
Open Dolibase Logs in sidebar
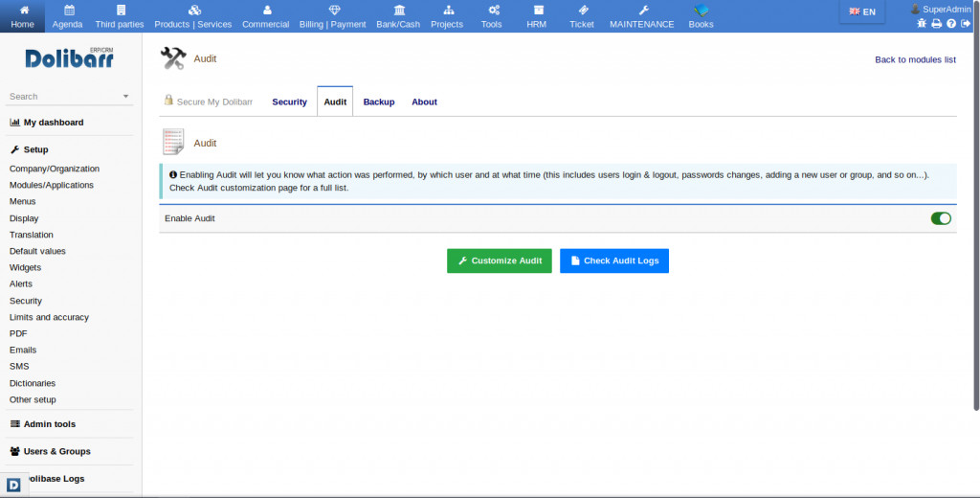tap(55, 479)
